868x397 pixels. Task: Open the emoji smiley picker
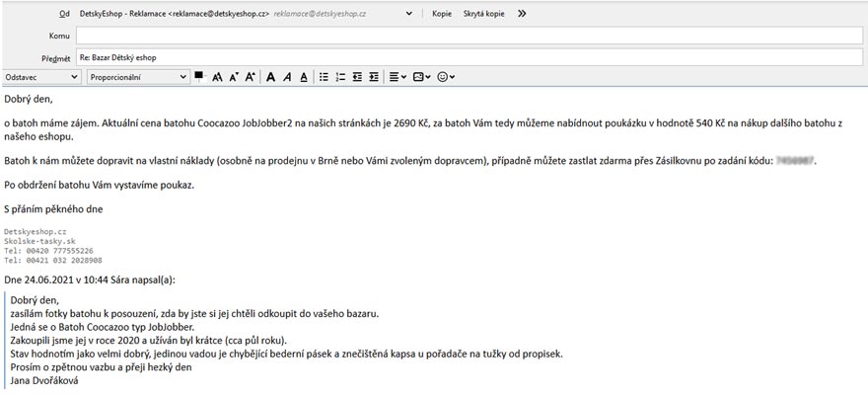click(x=447, y=76)
